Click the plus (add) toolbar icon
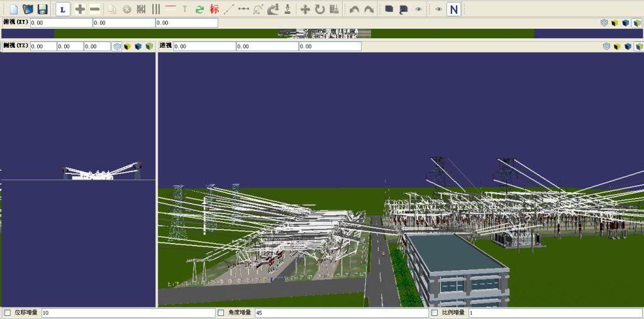 (x=80, y=9)
